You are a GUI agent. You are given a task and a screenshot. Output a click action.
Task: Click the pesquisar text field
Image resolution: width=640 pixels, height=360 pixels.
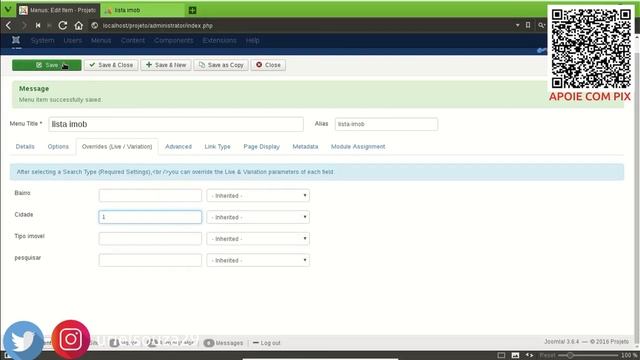[150, 260]
